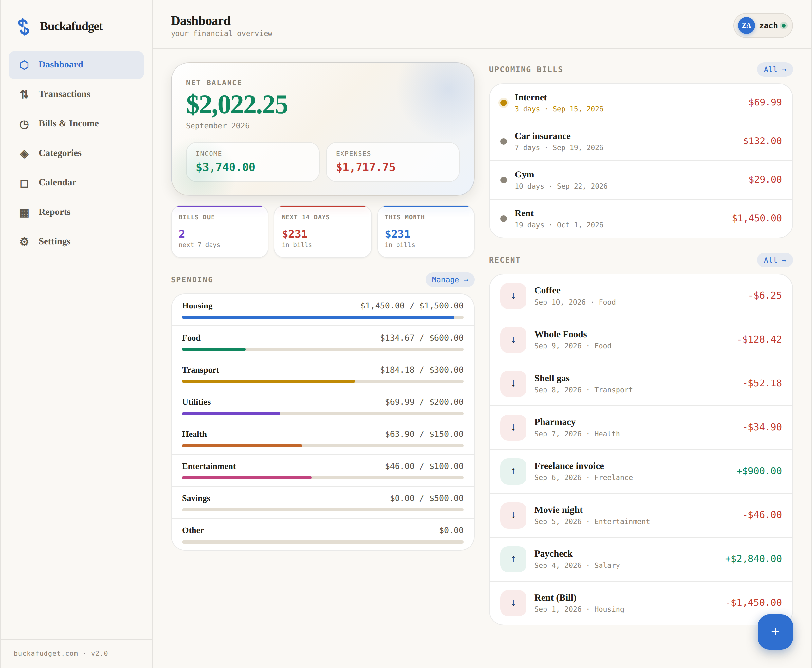Click the down-arrow icon beside Movie night
Image resolution: width=812 pixels, height=668 pixels.
point(513,515)
